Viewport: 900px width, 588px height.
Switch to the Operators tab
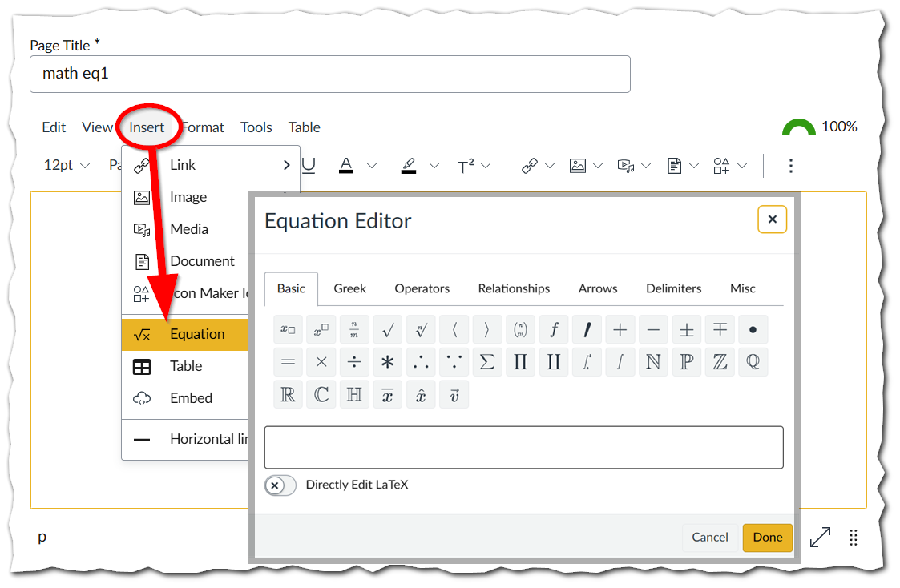[422, 288]
